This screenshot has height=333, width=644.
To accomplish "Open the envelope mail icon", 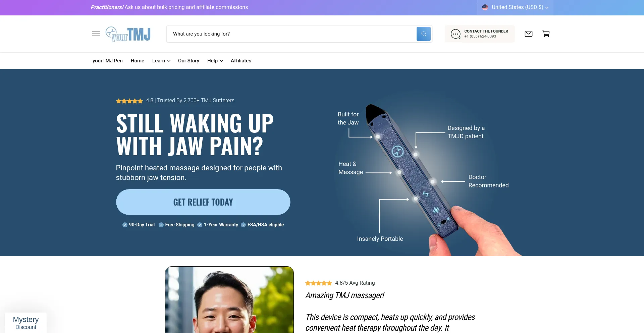I will point(529,34).
